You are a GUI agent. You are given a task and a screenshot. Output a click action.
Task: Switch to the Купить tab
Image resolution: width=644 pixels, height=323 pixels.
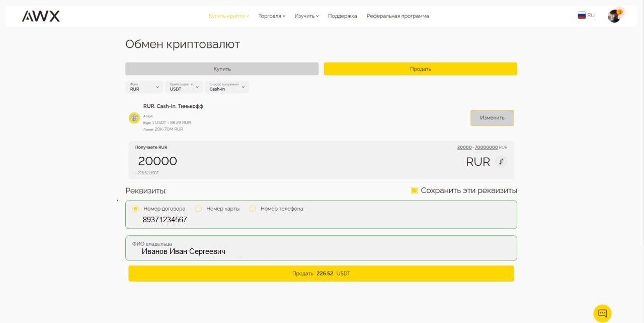coord(222,69)
